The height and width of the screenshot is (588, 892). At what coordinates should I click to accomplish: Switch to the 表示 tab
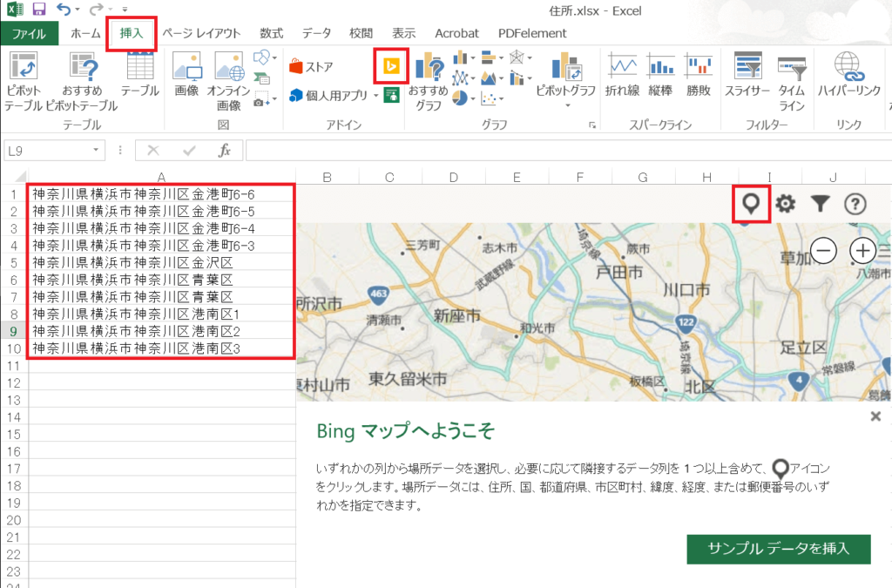pyautogui.click(x=403, y=34)
